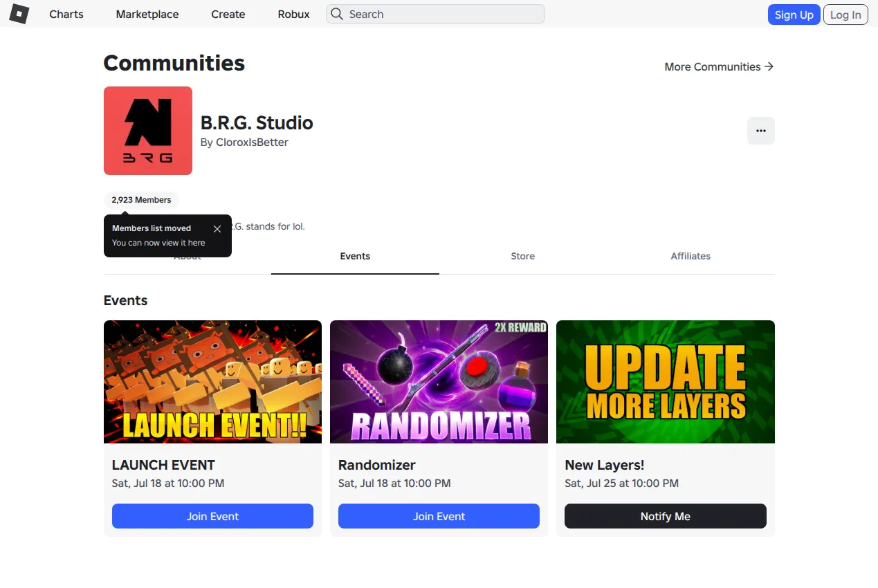878x588 pixels.
Task: Click the LAUNCH EVENT title text
Action: coord(163,465)
